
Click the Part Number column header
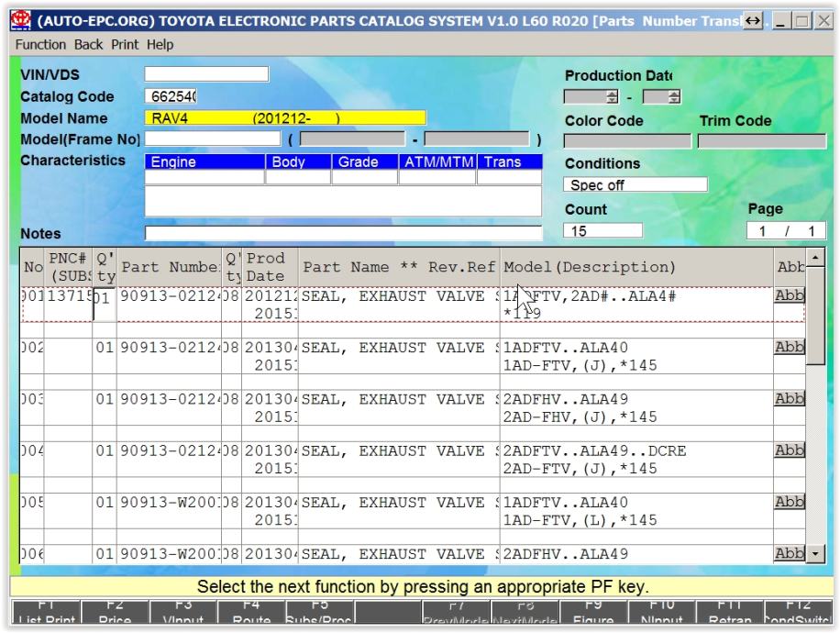(169, 267)
